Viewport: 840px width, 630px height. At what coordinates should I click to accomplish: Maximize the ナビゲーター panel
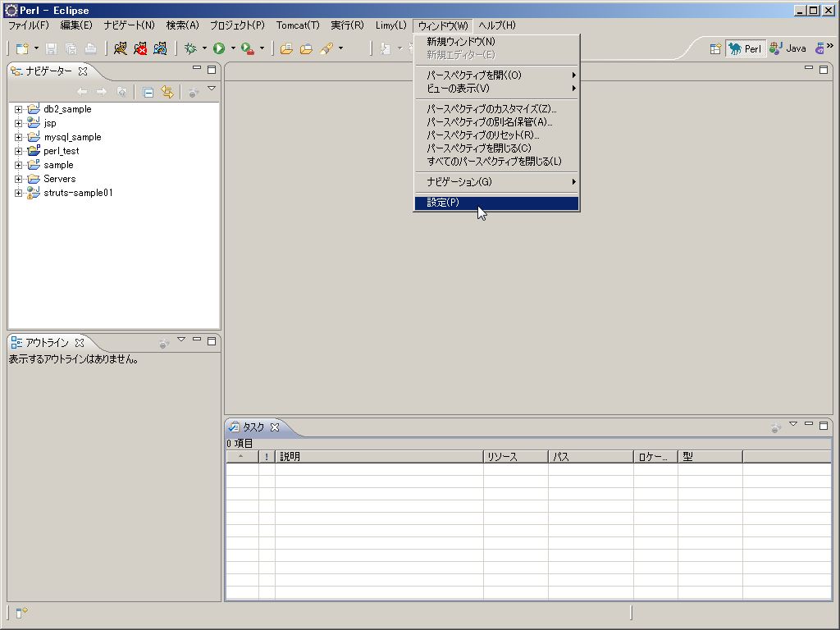click(x=212, y=69)
